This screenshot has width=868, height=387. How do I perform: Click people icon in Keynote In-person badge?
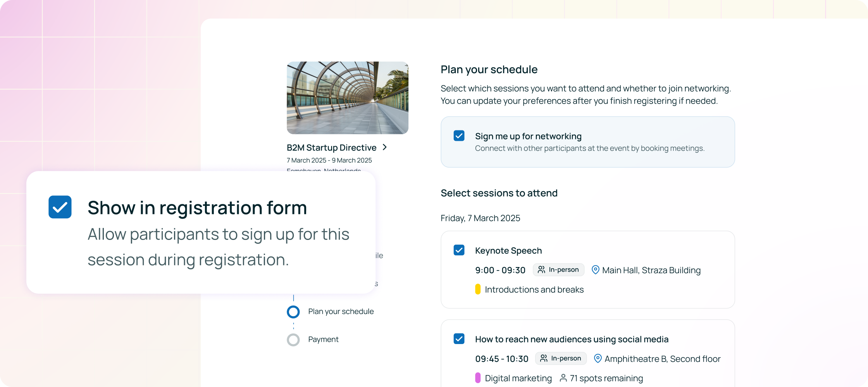tap(541, 269)
